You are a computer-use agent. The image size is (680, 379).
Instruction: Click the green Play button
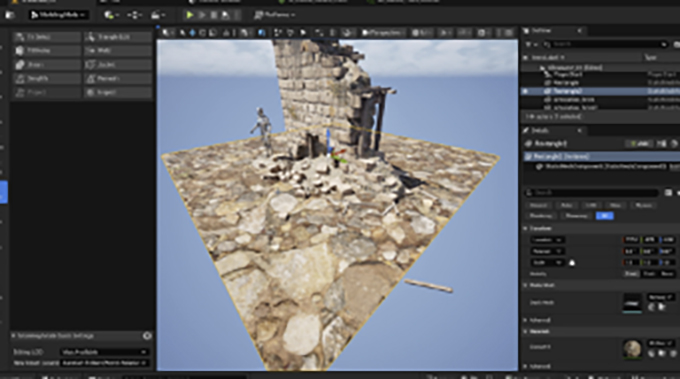[190, 15]
